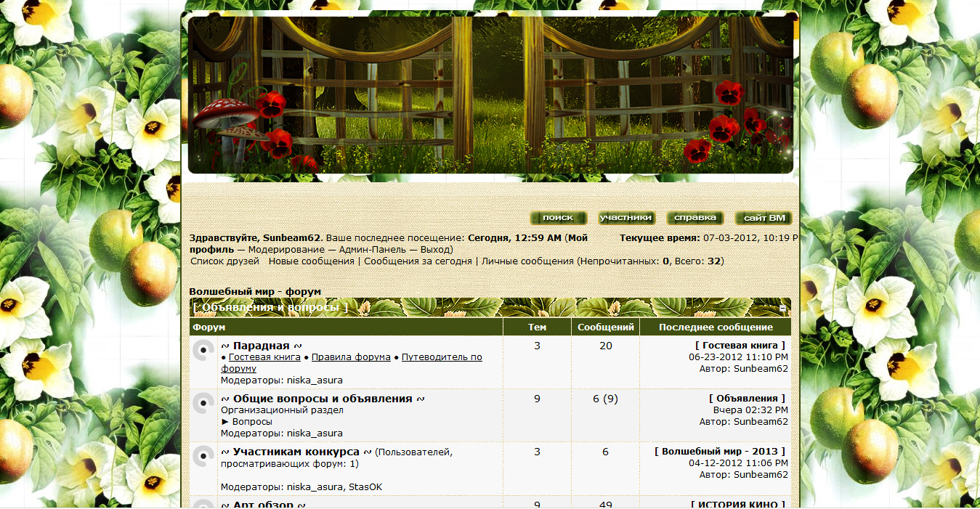Click the Сообщений column header
Image resolution: width=980 pixels, height=509 pixels.
[606, 327]
